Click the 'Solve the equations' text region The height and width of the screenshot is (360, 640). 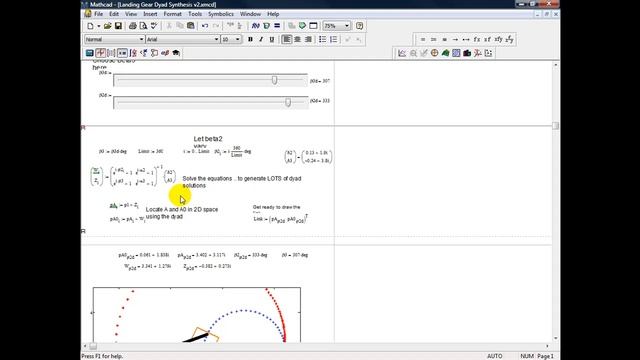click(x=242, y=182)
